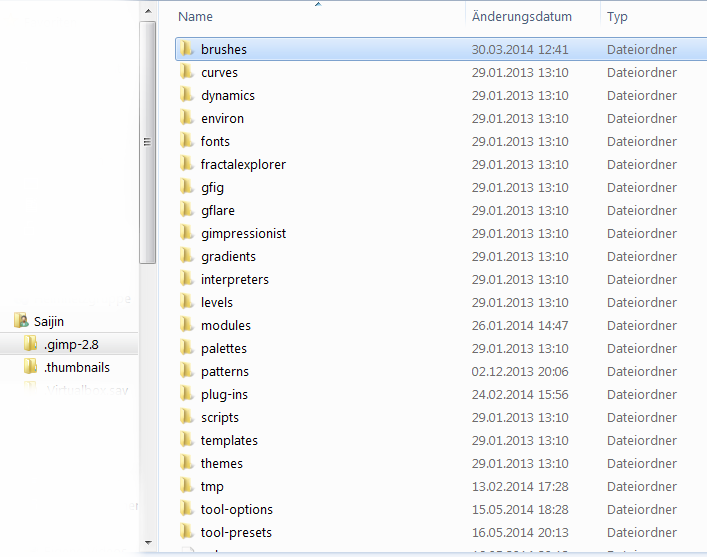The image size is (707, 557).
Task: Select the tool-options folder name
Action: 237,510
